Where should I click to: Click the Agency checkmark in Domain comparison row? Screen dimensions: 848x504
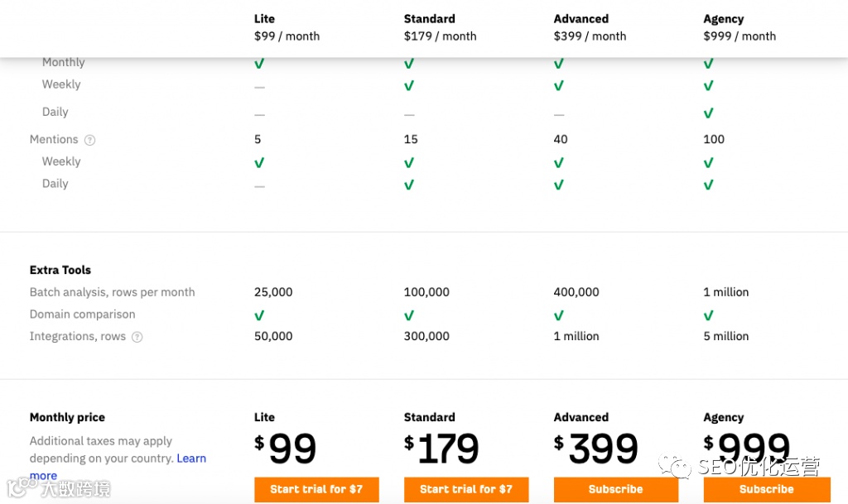click(x=708, y=315)
